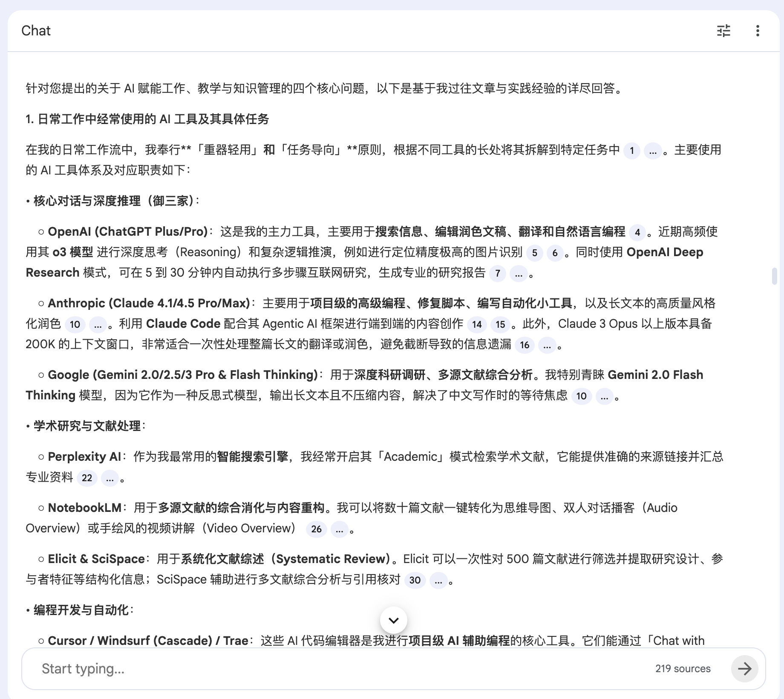
Task: Open citation 16 after '信息遗漏'
Action: tap(525, 345)
